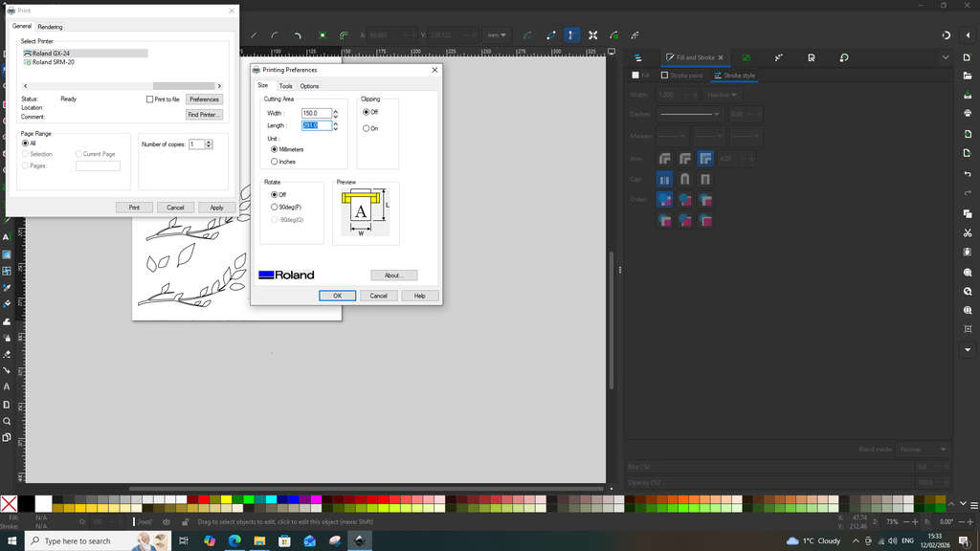Switch to the Fill tab
The image size is (980, 551).
pos(640,76)
